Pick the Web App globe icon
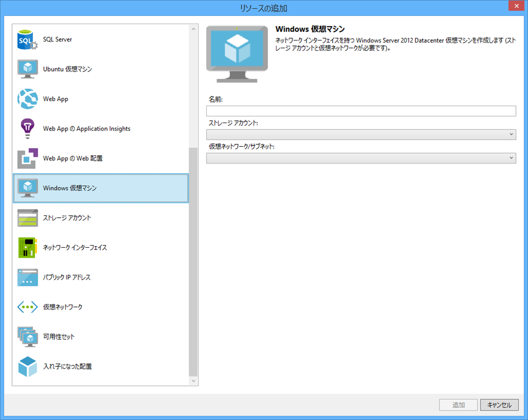This screenshot has height=420, width=528. pos(27,99)
